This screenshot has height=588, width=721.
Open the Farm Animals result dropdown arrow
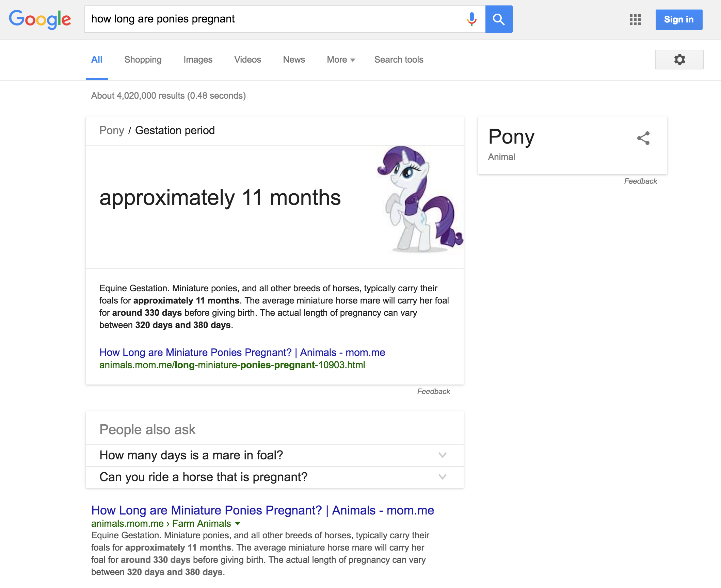(x=238, y=523)
